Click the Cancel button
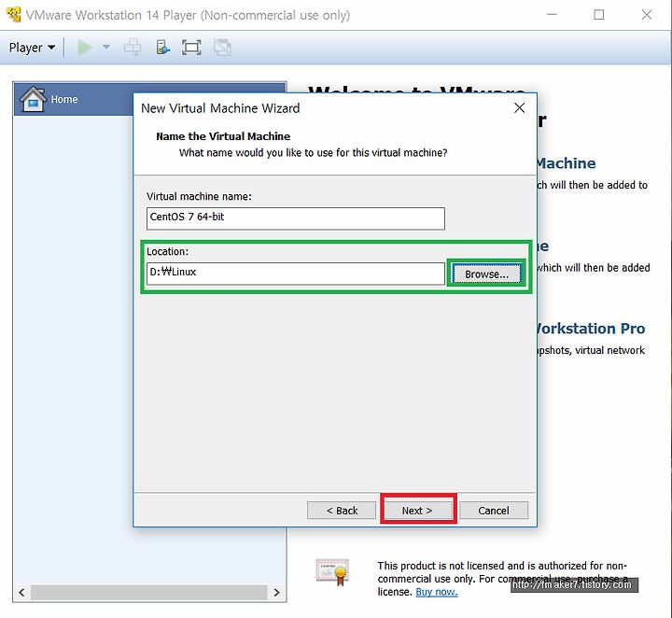Image resolution: width=672 pixels, height=618 pixels. 494,511
